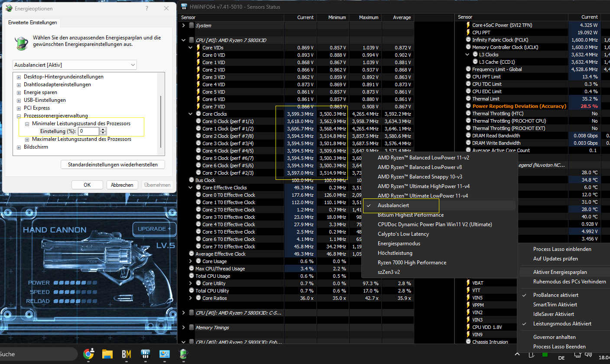Click the Einstellung (%) value field
This screenshot has width=610, height=364.
[89, 131]
